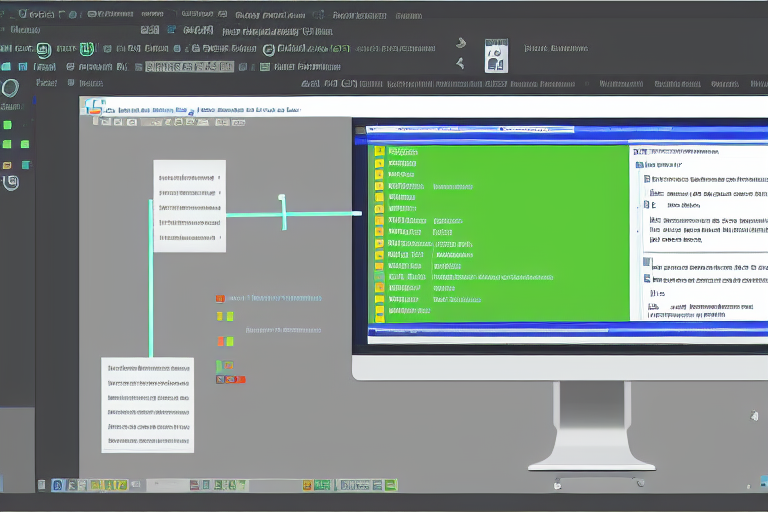The image size is (768, 512).
Task: Open the blue app icon in the bottom taskbar
Action: point(58,485)
